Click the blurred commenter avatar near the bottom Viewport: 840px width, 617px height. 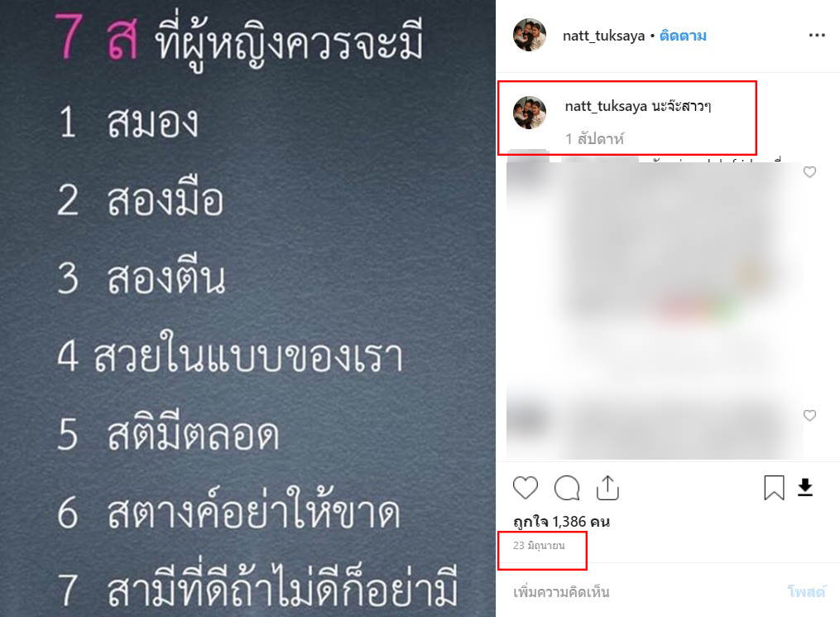coord(528,419)
